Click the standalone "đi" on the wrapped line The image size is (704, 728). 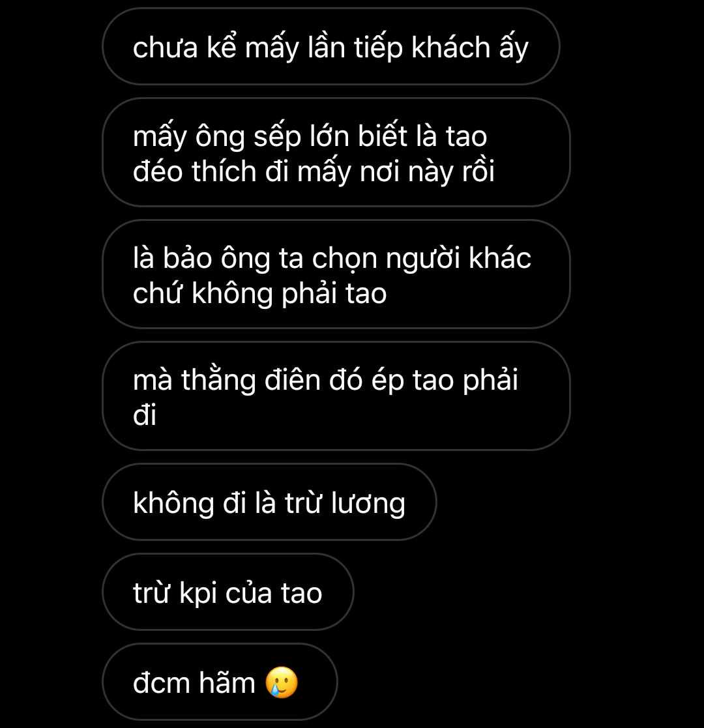click(145, 415)
